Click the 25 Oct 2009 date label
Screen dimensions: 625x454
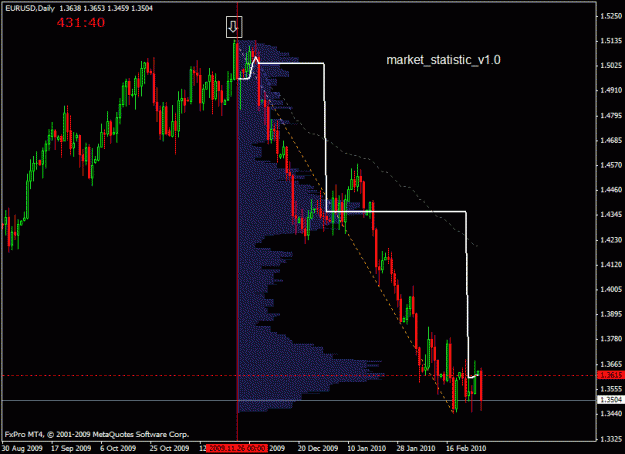(169, 448)
